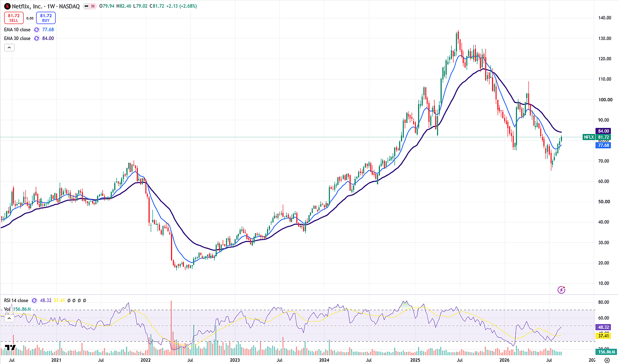618x364 pixels.
Task: Click 80.00 on the RSI scale
Action: (x=604, y=302)
